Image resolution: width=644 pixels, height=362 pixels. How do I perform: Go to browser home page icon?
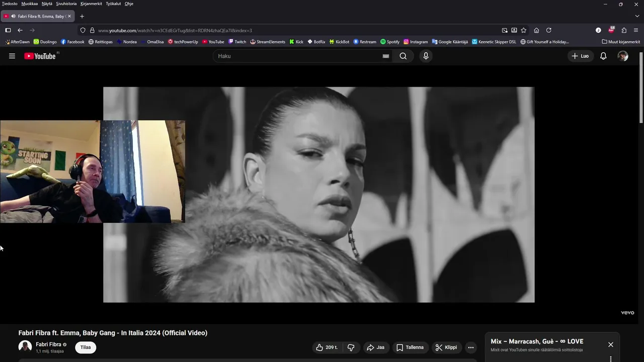click(x=536, y=30)
